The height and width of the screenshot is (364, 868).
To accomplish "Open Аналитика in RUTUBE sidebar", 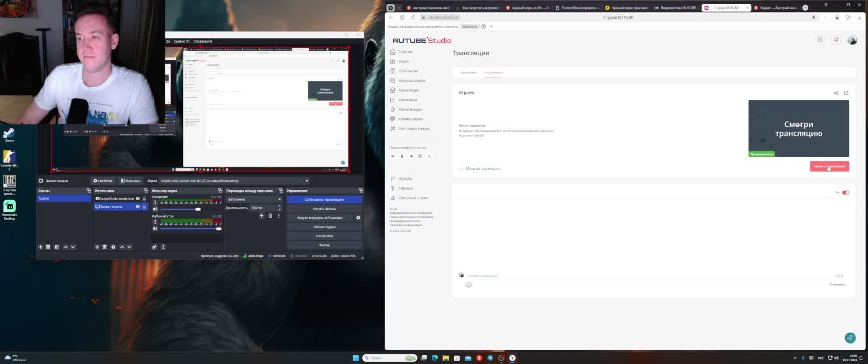I will (x=407, y=100).
